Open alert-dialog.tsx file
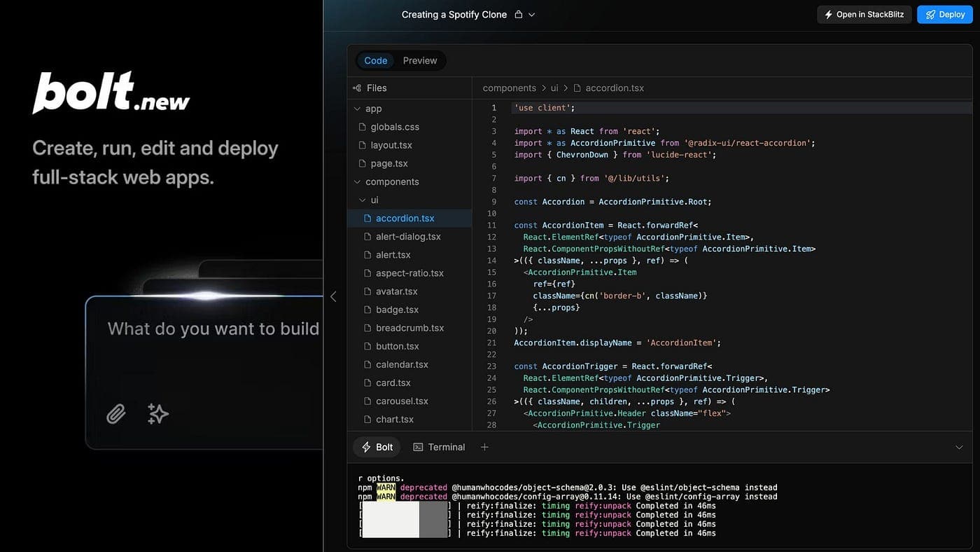Image resolution: width=980 pixels, height=552 pixels. (409, 236)
